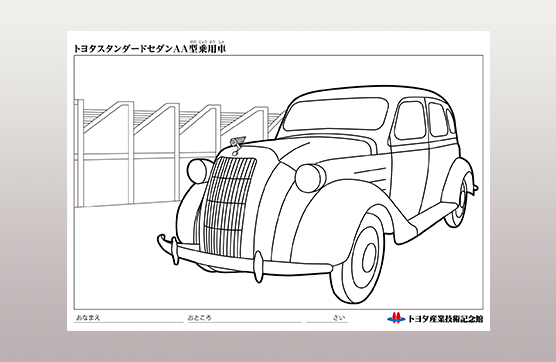
Task: Select the rear wheel of the sedan
Action: 458,202
